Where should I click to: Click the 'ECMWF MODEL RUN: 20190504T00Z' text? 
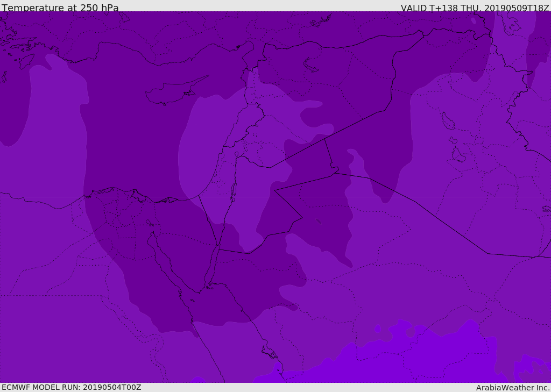click(x=72, y=387)
